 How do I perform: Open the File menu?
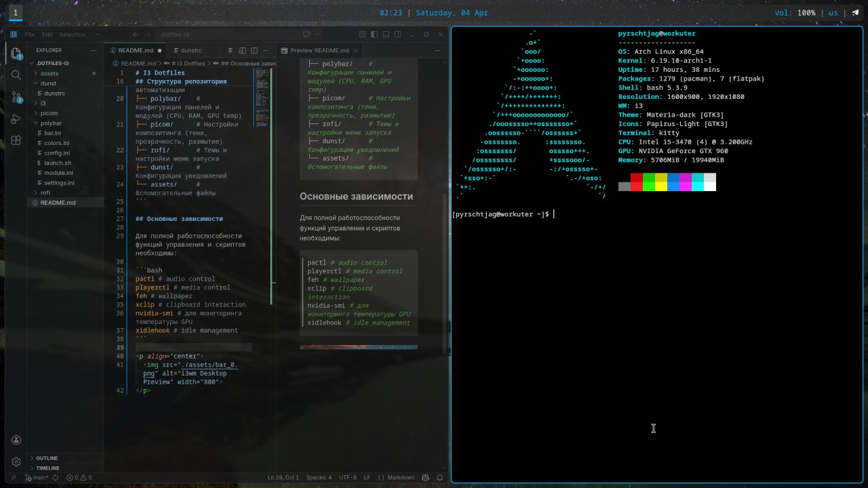30,35
